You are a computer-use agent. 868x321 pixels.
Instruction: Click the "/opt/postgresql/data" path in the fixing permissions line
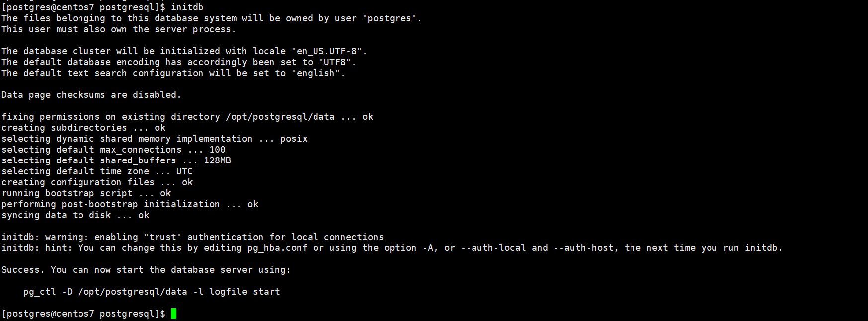(x=280, y=117)
